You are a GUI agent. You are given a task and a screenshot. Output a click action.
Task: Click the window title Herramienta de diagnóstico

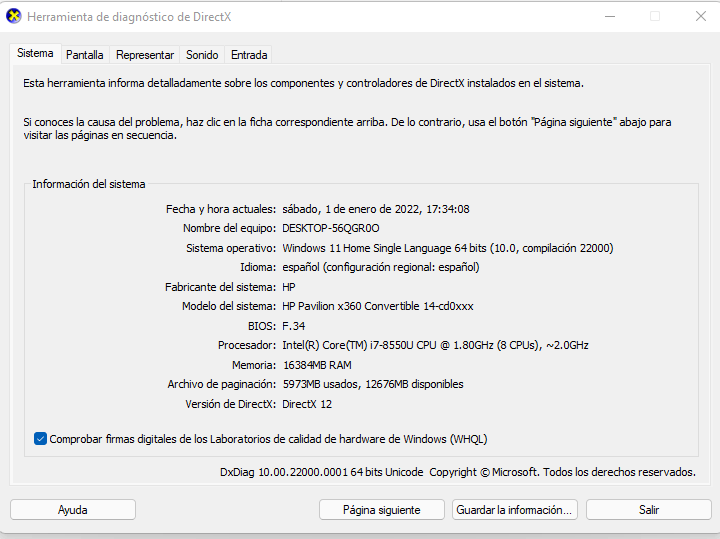[129, 17]
